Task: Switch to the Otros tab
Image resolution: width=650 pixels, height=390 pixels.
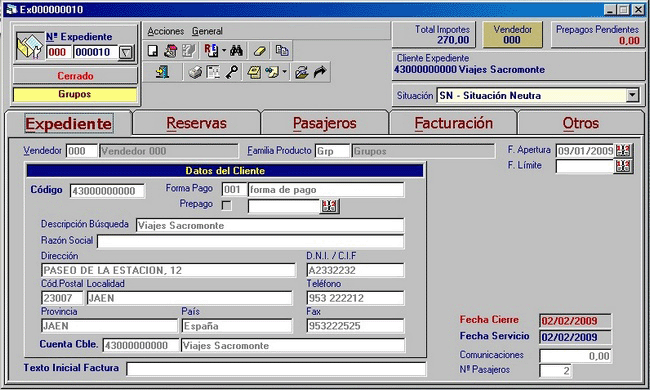Action: (580, 123)
